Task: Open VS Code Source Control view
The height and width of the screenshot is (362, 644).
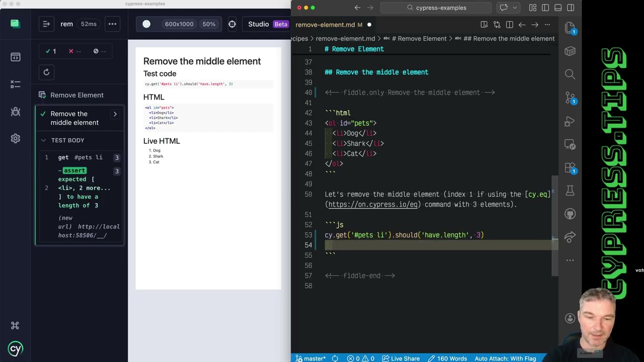Action: click(570, 98)
